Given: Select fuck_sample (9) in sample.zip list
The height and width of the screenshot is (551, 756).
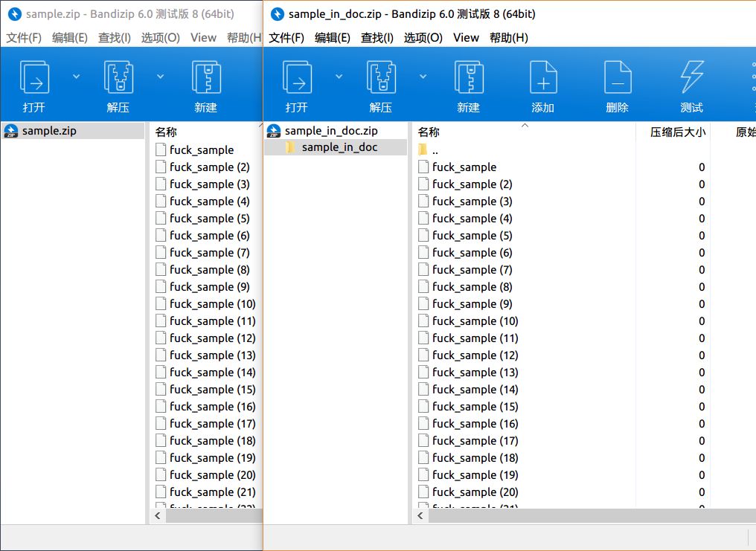Looking at the screenshot, I should pyautogui.click(x=209, y=286).
